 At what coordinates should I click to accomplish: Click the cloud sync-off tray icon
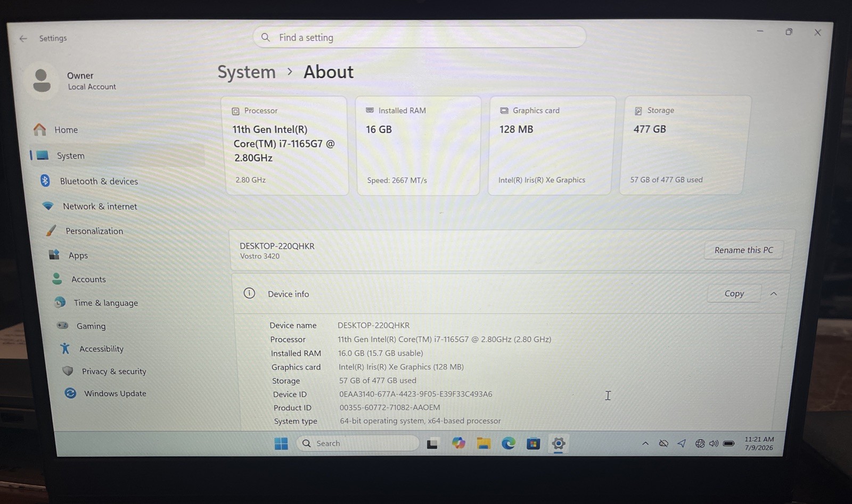(x=663, y=443)
